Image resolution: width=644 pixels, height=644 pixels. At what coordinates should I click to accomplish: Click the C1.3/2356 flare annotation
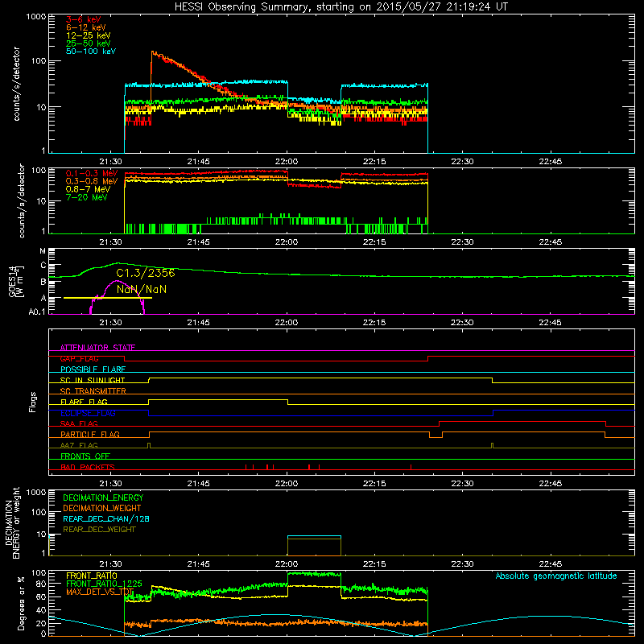(x=146, y=273)
